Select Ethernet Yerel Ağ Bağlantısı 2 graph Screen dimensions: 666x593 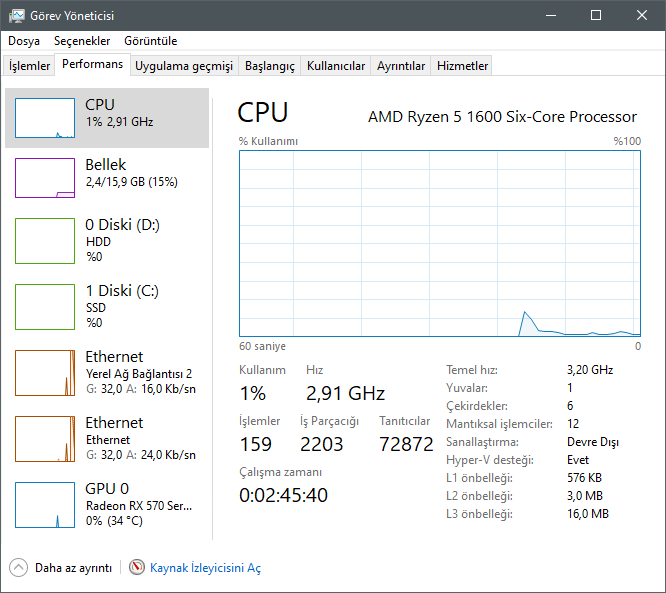pyautogui.click(x=45, y=372)
